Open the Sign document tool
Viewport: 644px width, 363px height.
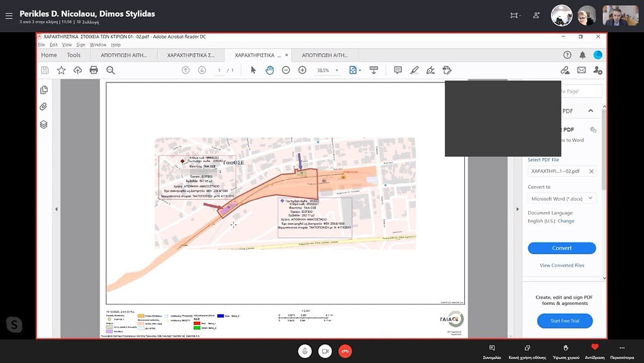430,70
